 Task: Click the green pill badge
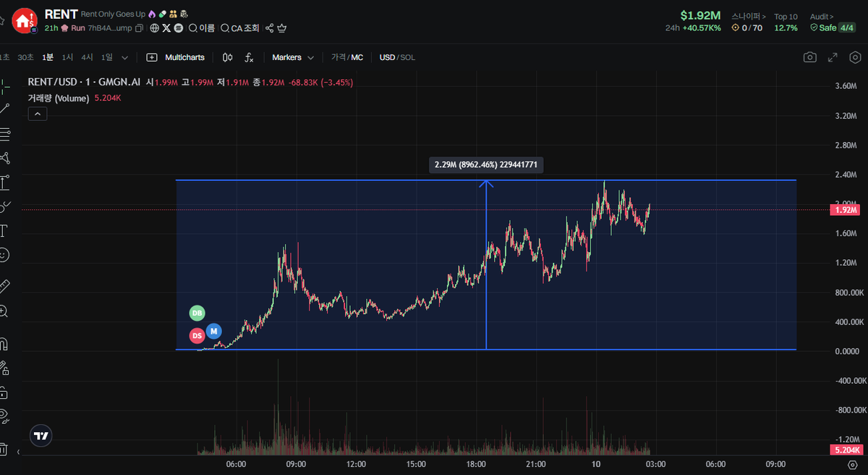[163, 14]
